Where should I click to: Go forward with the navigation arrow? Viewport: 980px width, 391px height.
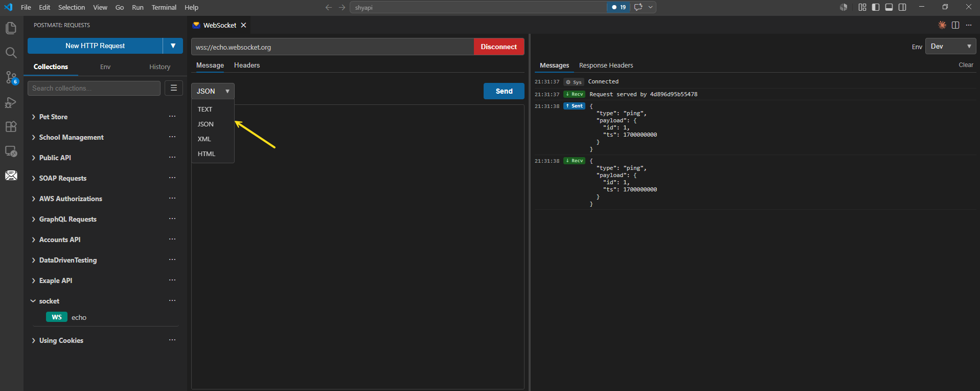pyautogui.click(x=342, y=7)
